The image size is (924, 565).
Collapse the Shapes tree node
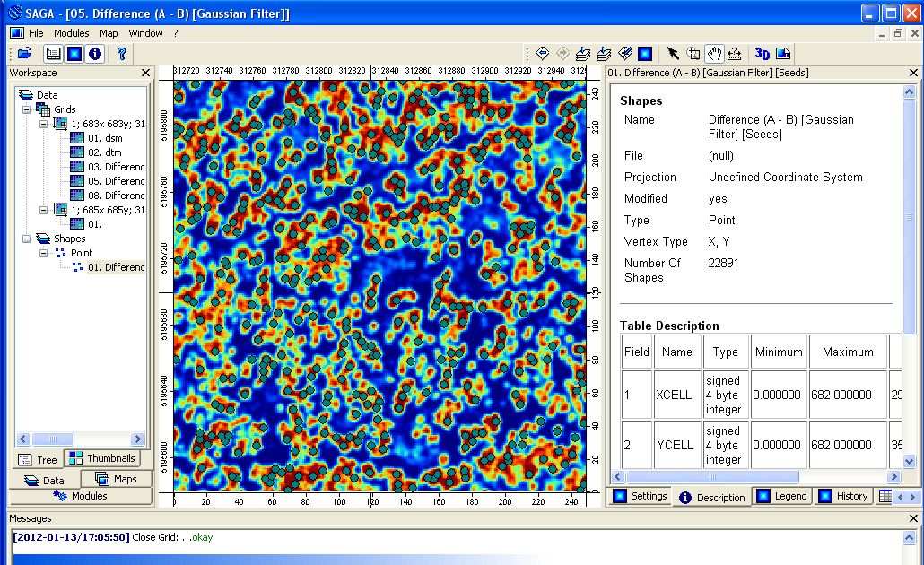(x=27, y=239)
